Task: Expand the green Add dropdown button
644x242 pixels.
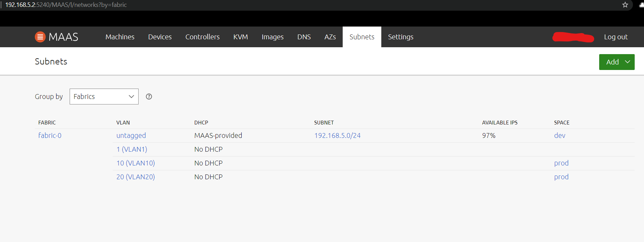Action: click(616, 62)
